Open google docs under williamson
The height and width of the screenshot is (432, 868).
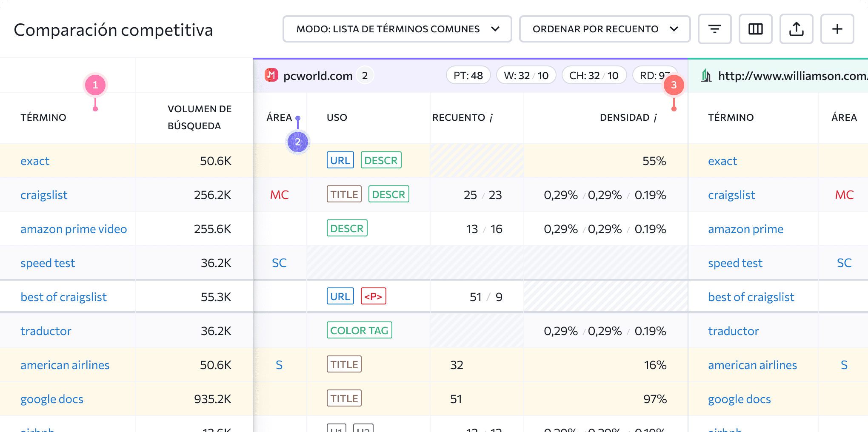740,399
